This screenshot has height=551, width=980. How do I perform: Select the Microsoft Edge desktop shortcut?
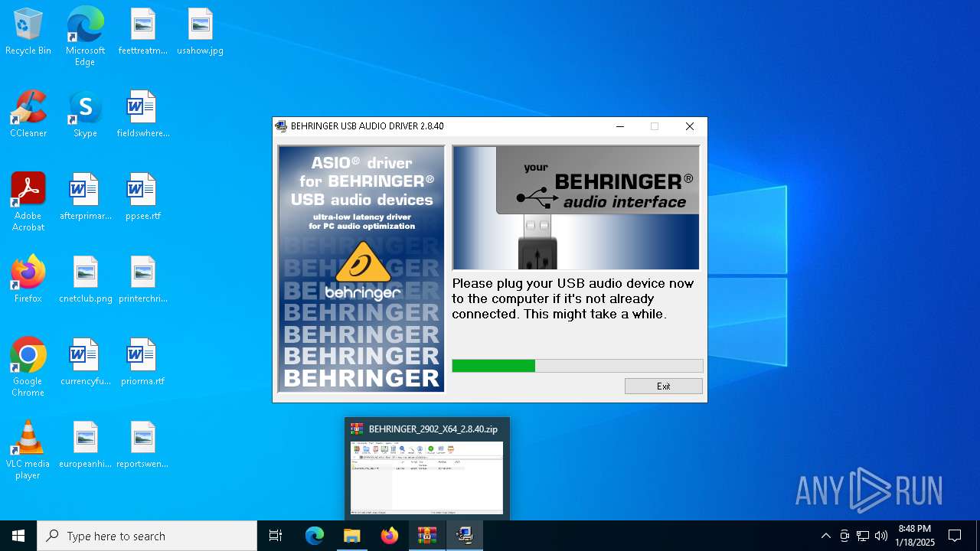pos(85,37)
